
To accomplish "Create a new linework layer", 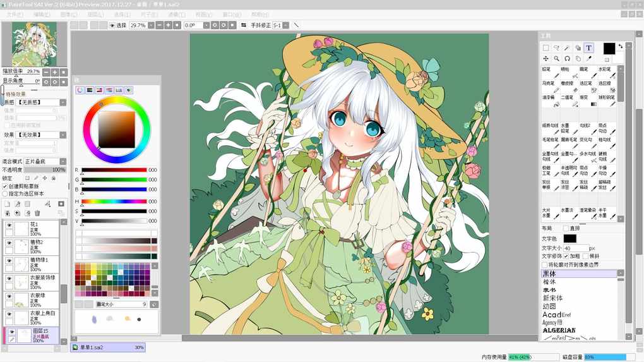I will point(18,204).
